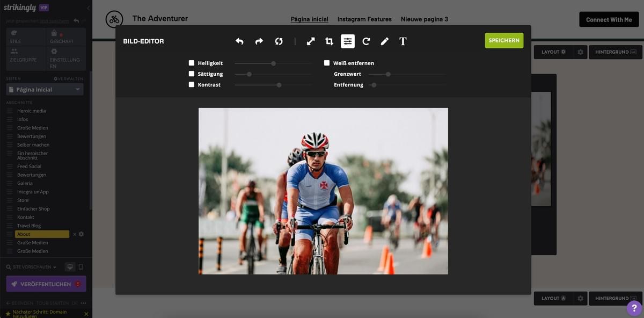Open the Text tool in the image editor
Screen dimensions: 644x318
[403, 40]
